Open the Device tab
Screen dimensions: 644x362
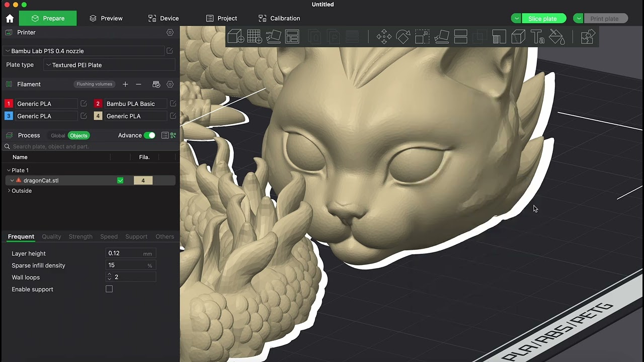tap(164, 18)
